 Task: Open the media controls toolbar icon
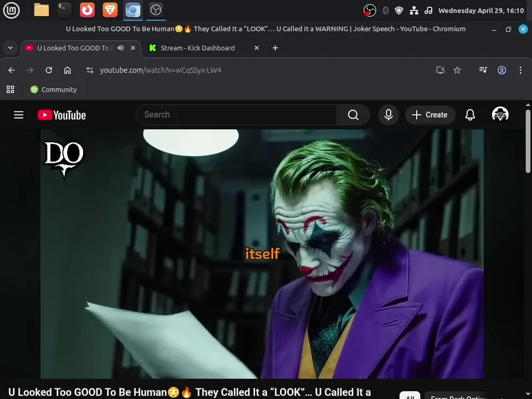coord(483,70)
